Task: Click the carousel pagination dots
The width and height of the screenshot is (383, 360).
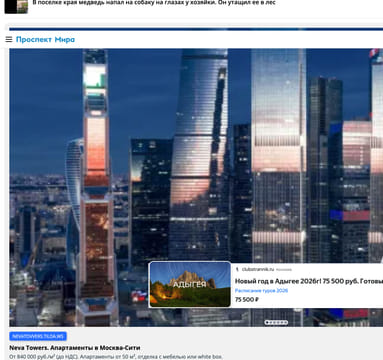Action: pos(276,322)
